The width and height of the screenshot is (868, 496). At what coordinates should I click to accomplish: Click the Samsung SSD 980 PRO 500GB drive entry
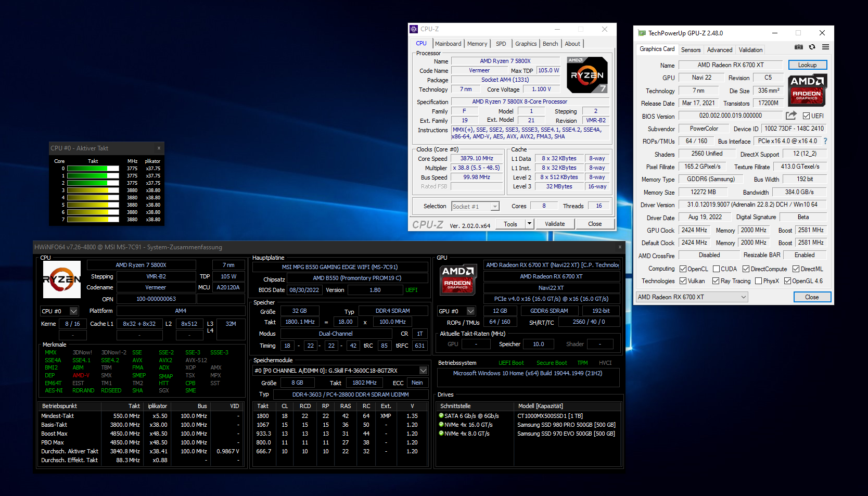(566, 425)
